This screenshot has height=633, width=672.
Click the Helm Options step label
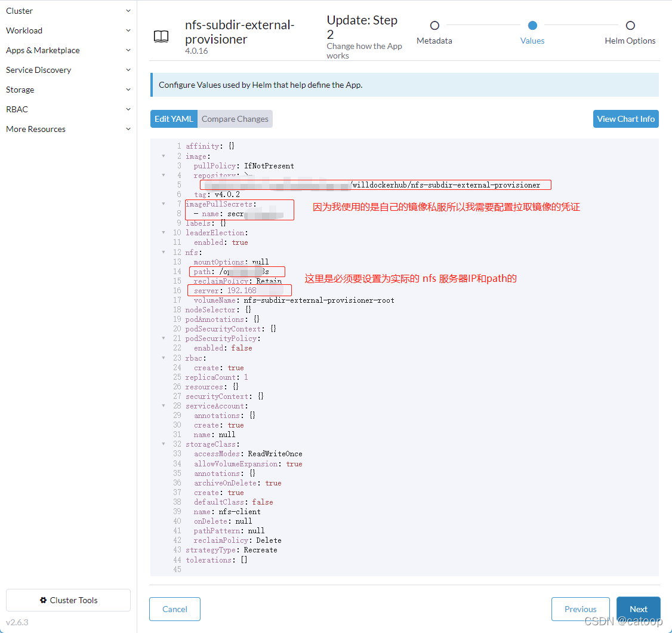[x=630, y=41]
